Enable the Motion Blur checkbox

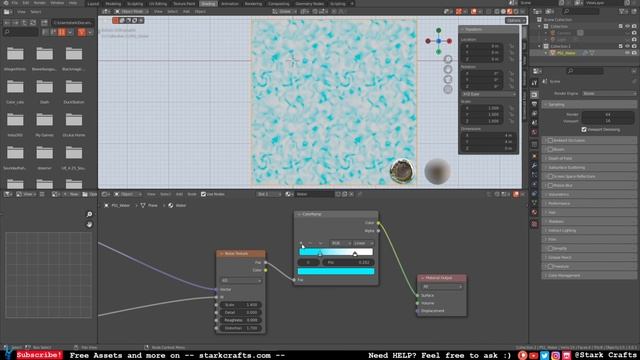click(550, 185)
